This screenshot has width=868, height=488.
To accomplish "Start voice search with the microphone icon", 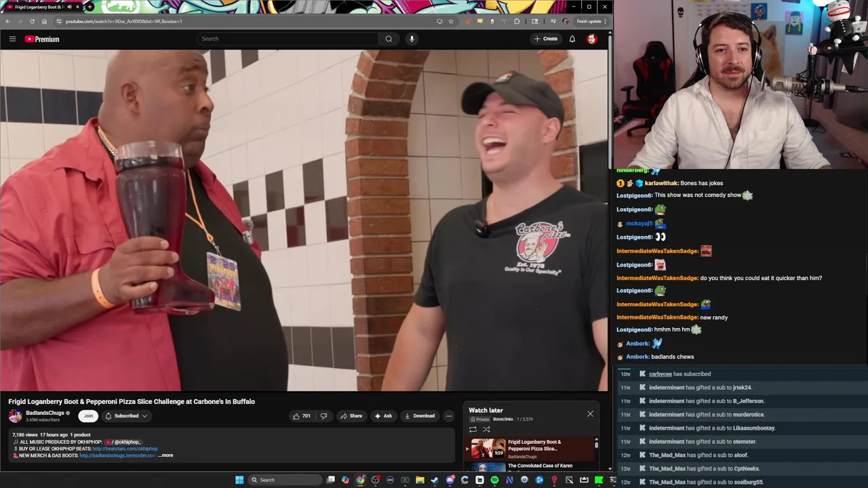I will [412, 39].
